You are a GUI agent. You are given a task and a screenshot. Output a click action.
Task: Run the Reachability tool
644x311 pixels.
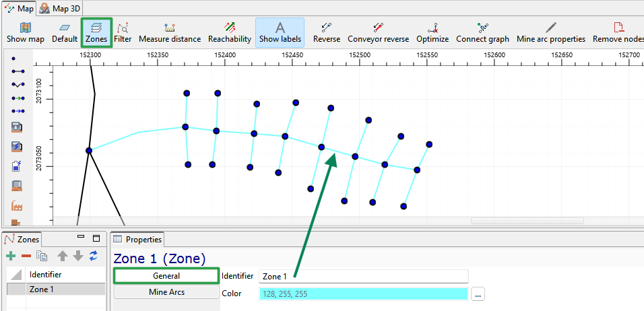click(230, 33)
